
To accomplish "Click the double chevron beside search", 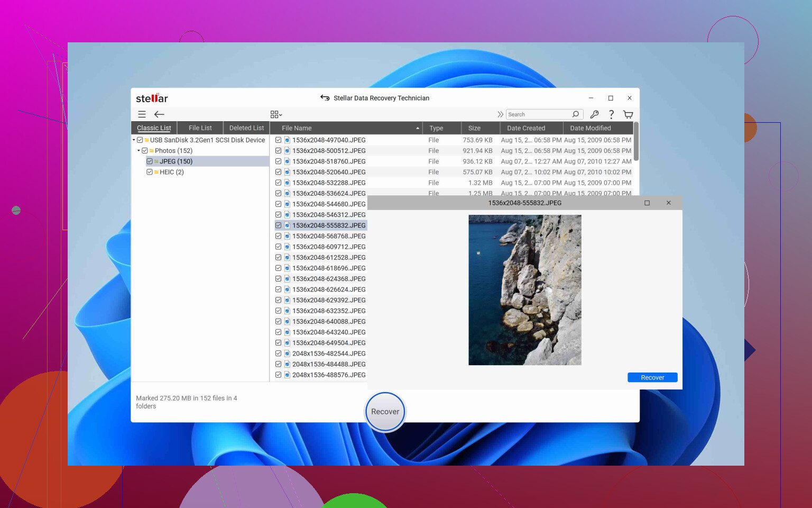I will tap(500, 114).
